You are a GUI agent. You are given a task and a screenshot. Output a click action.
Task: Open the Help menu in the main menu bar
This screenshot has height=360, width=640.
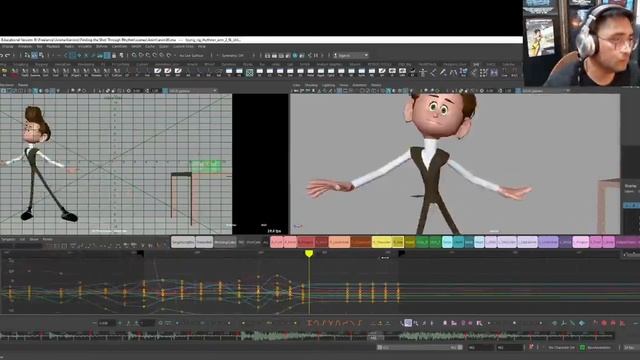pyautogui.click(x=202, y=47)
